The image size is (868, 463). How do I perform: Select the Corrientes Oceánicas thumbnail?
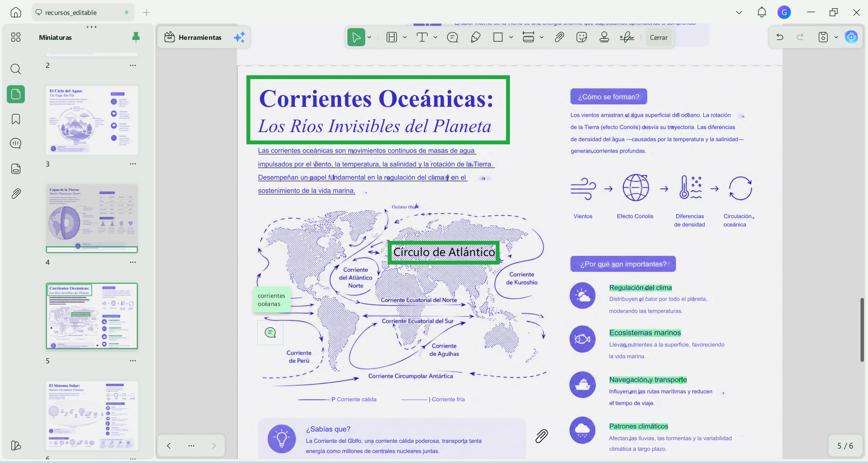pos(92,316)
